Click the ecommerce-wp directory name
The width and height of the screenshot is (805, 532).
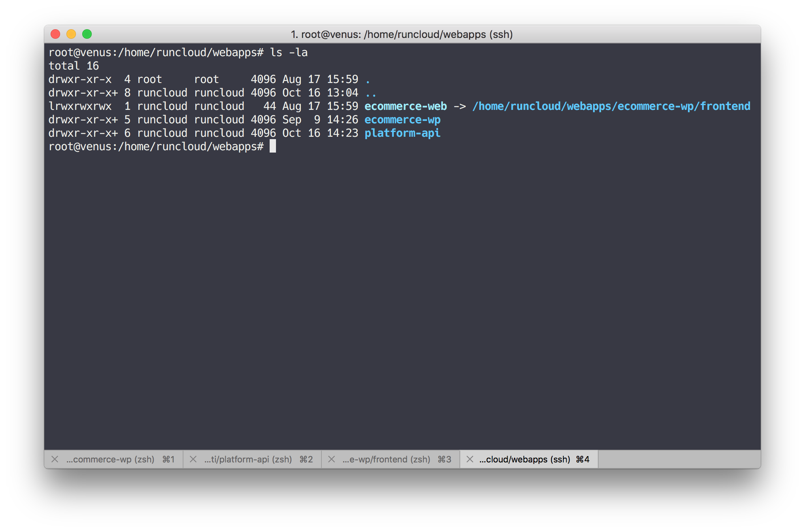click(x=402, y=120)
